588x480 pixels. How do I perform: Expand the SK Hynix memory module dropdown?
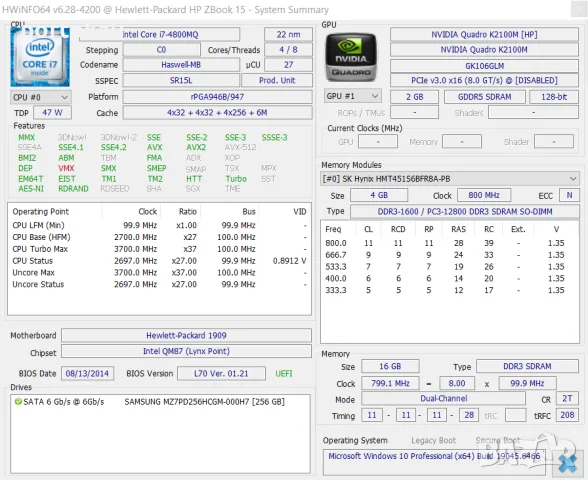tap(450, 179)
